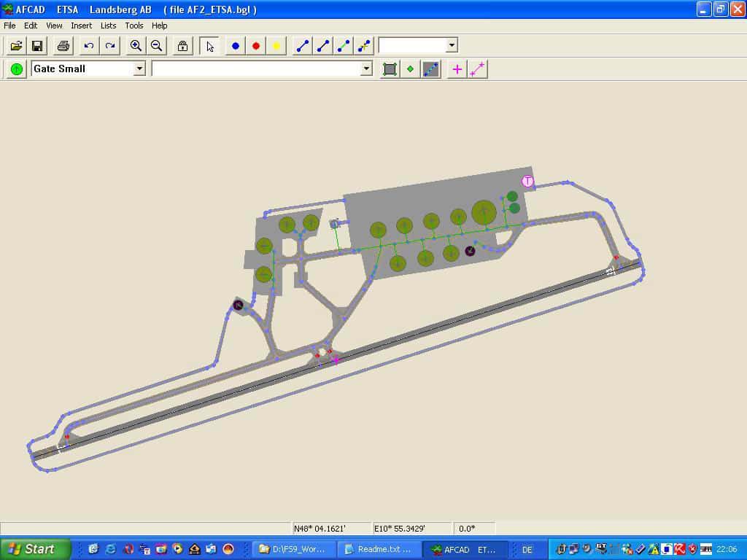The width and height of the screenshot is (747, 560).
Task: Click the magenta T tower marker on map
Action: click(527, 182)
